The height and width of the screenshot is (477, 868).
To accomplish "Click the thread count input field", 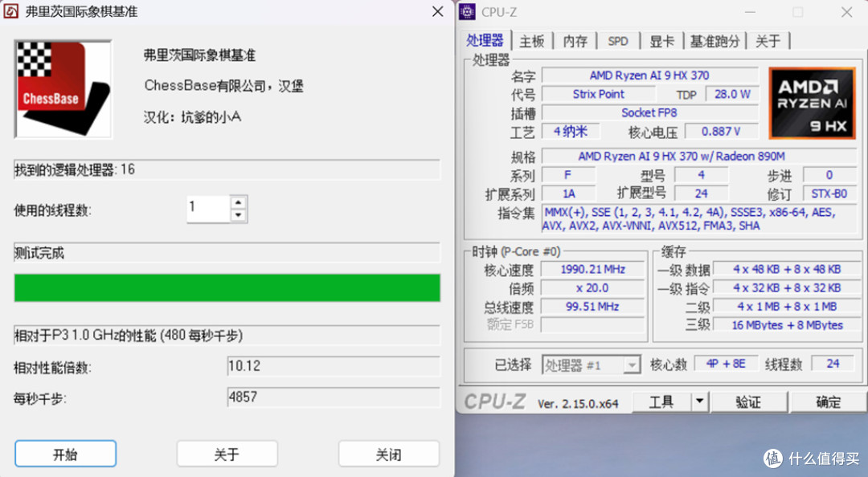I will click(208, 209).
